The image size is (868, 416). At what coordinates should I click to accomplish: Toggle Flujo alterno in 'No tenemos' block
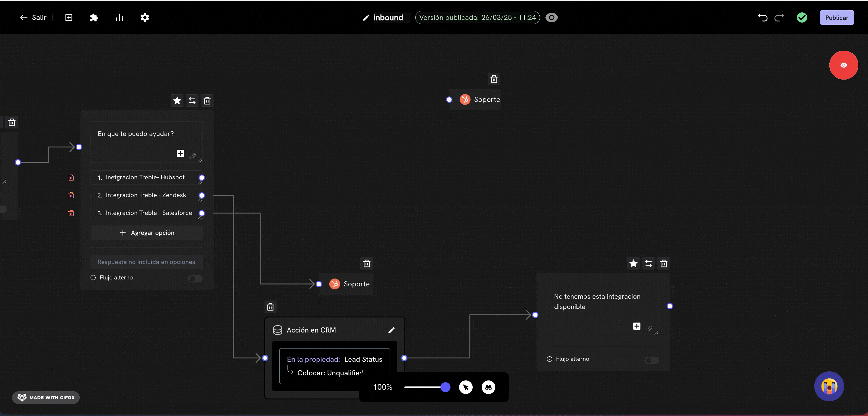[x=651, y=360]
